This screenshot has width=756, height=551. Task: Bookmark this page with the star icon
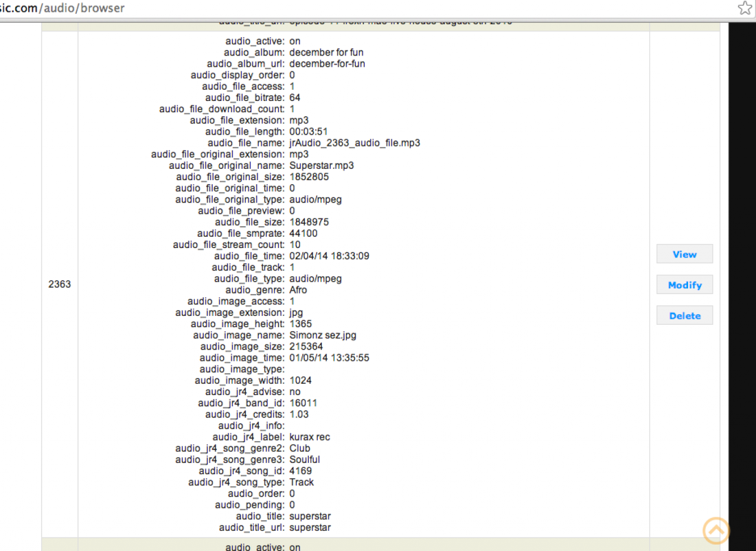click(x=744, y=8)
